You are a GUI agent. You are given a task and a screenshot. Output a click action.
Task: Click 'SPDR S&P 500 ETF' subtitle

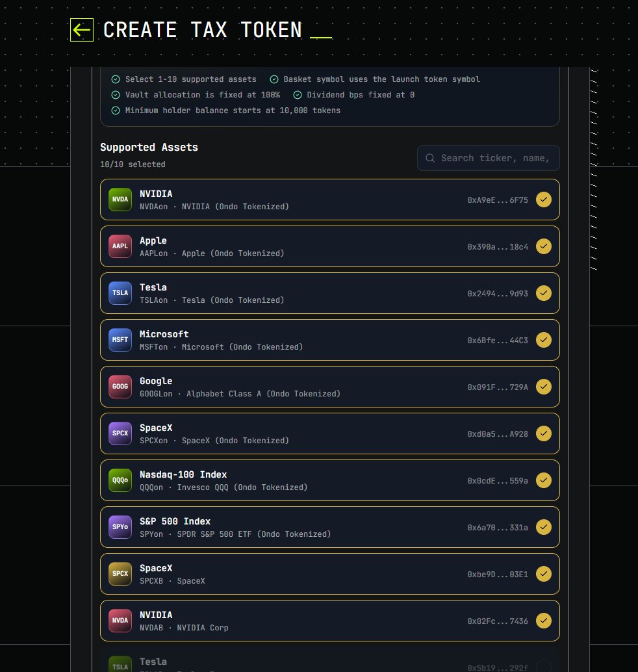(x=214, y=534)
